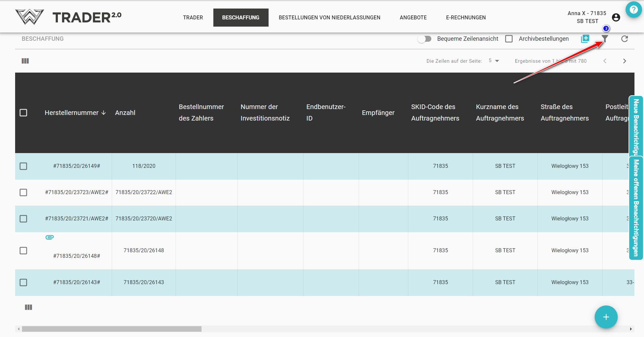Open the E-RECHNUNGEN tab
644x337 pixels.
pos(465,17)
